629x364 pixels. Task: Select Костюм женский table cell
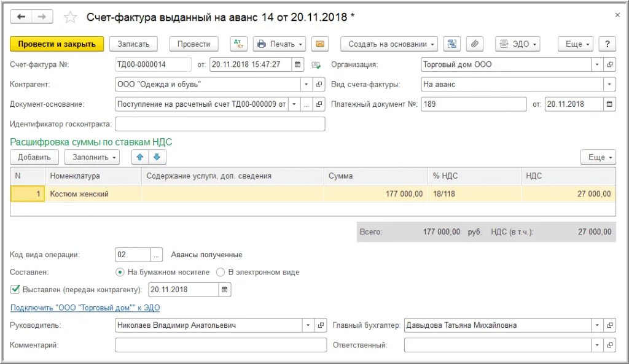coord(93,194)
